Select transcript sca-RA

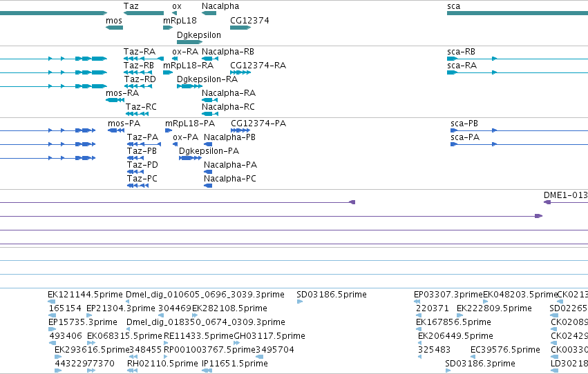[518, 72]
